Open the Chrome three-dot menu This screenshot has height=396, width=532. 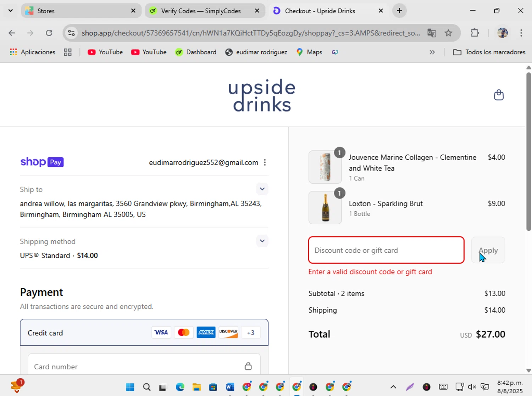pyautogui.click(x=521, y=33)
